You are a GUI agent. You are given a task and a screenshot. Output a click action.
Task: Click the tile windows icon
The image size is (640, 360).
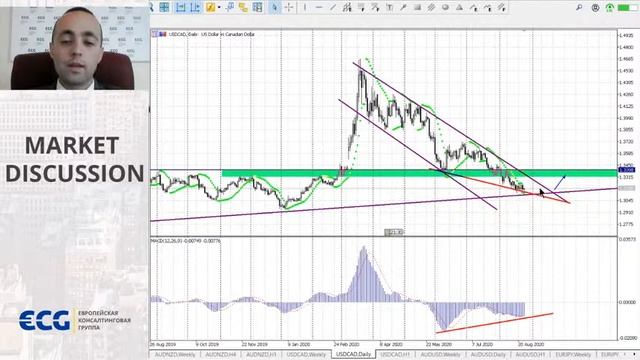[258, 7]
